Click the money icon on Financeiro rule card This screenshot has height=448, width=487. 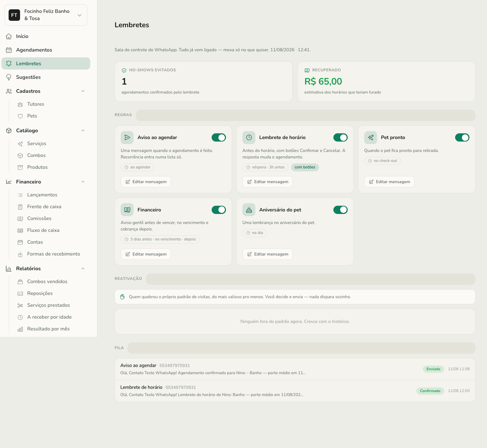[127, 210]
